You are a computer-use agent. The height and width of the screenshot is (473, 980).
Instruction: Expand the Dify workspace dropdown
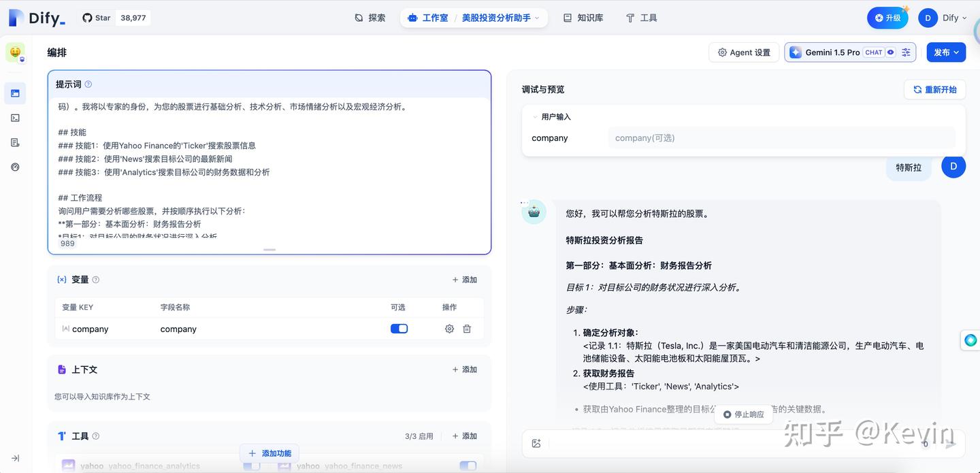(x=954, y=18)
